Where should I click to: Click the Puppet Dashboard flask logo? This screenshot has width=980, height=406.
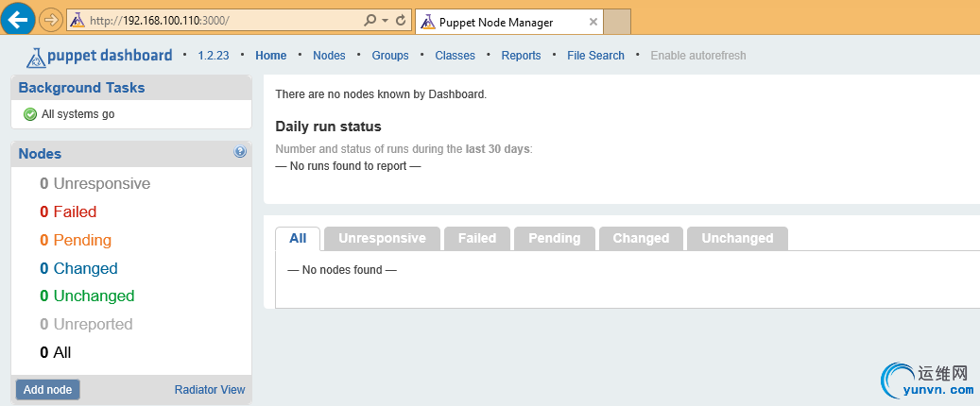click(36, 57)
